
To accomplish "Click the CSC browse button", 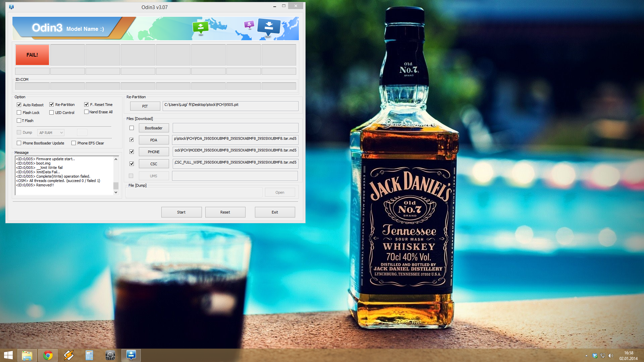I will coord(154,164).
